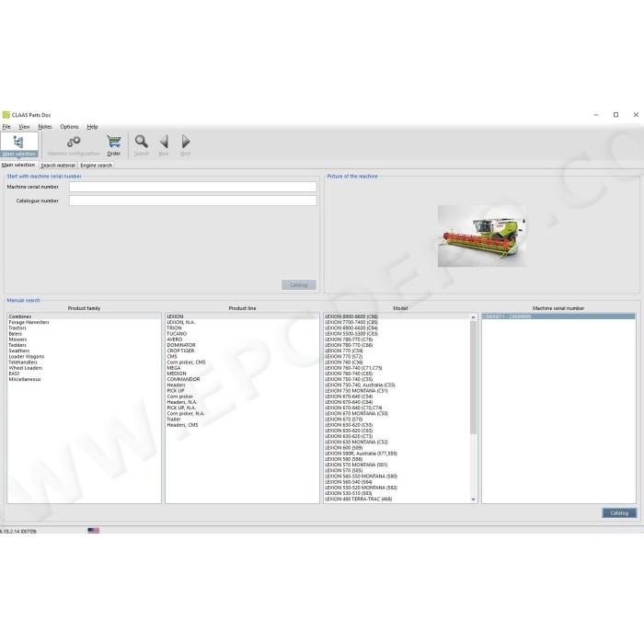Select LEXION 5500-5300 (C83) model
This screenshot has width=644, height=644.
(397, 334)
